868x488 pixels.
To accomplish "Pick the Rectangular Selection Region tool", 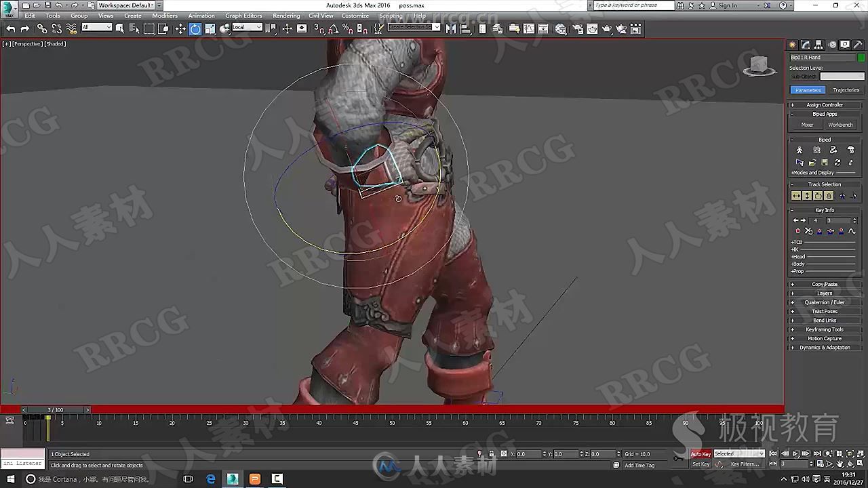I will [149, 28].
